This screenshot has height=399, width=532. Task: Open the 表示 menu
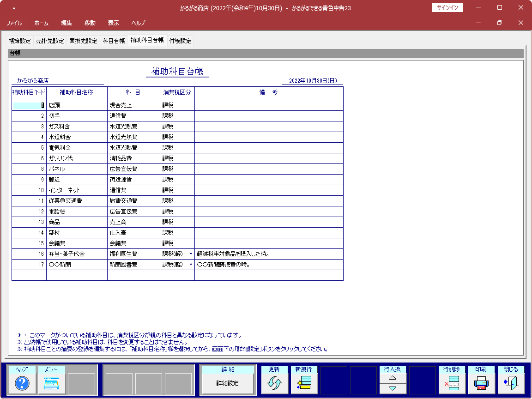click(113, 23)
